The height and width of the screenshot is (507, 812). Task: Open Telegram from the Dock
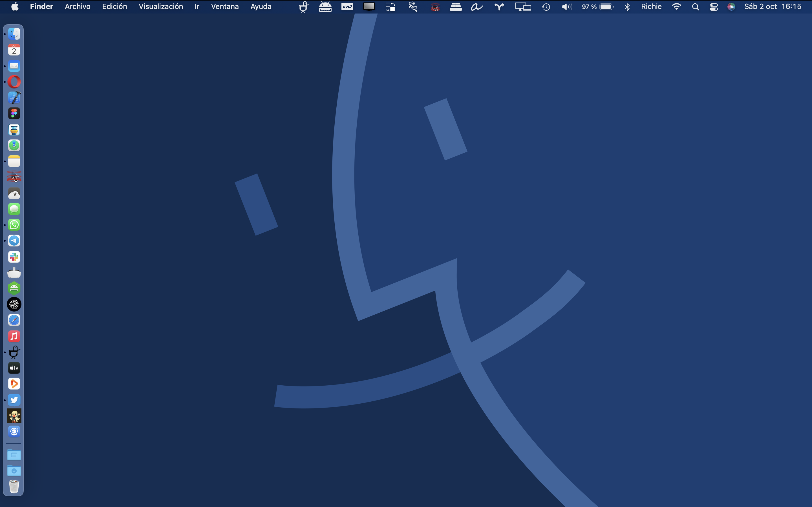[14, 241]
